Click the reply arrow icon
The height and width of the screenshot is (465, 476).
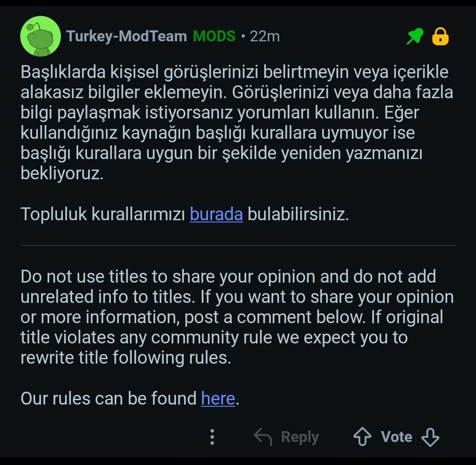click(x=263, y=437)
